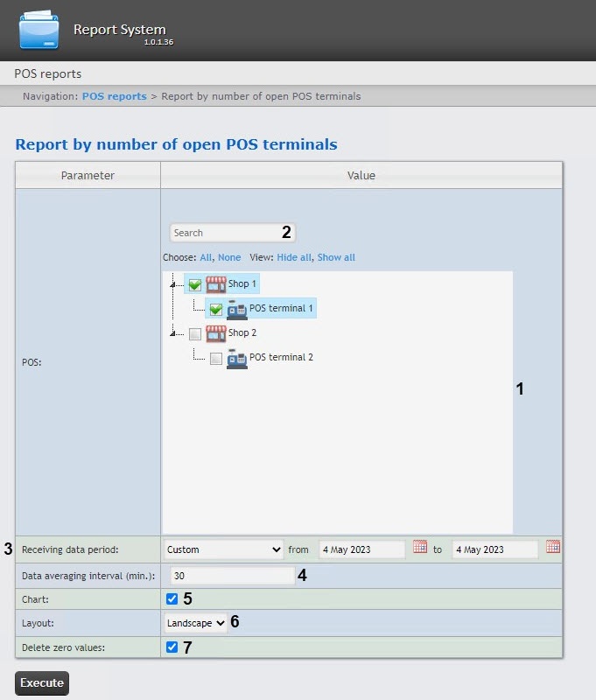Click the POS terminal 2 cash register icon
The height and width of the screenshot is (700, 596).
pyautogui.click(x=237, y=358)
